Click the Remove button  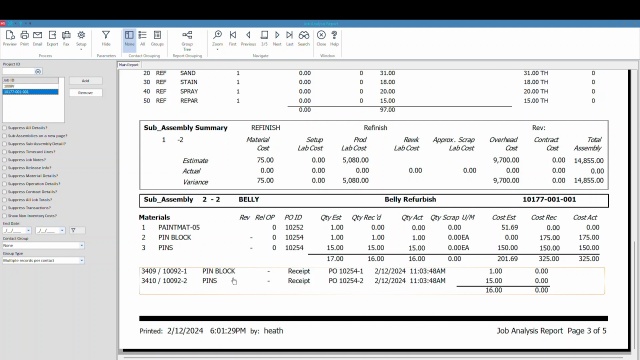click(85, 93)
